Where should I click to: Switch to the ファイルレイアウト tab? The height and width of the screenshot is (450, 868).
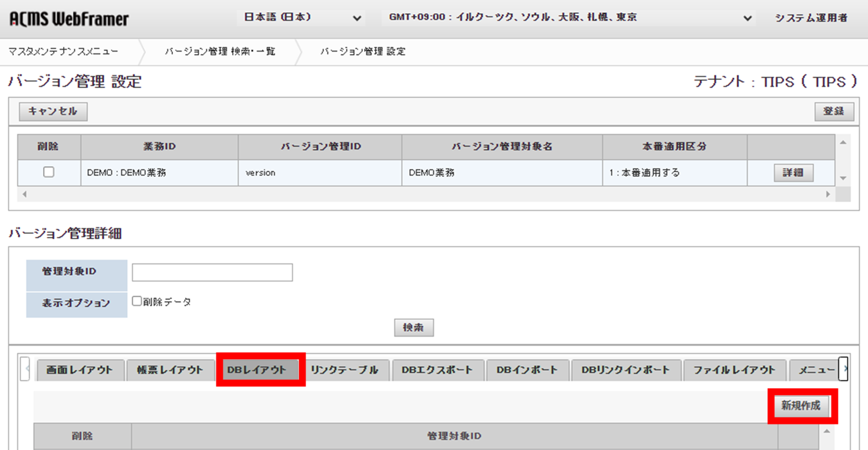click(734, 369)
